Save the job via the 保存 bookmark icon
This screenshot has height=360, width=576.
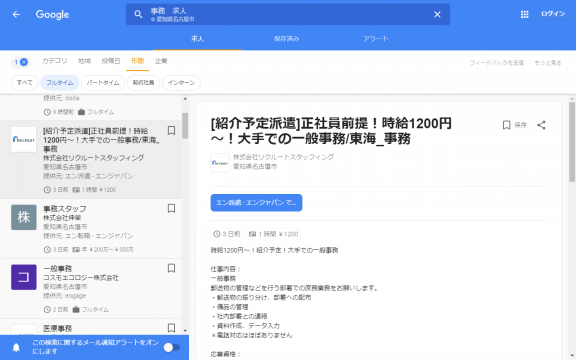pos(507,125)
